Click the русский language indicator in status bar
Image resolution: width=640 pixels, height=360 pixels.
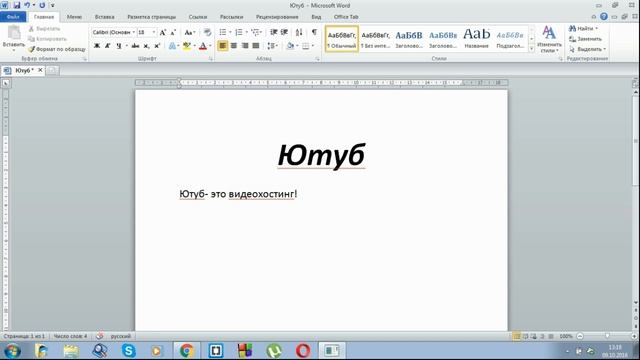(121, 336)
